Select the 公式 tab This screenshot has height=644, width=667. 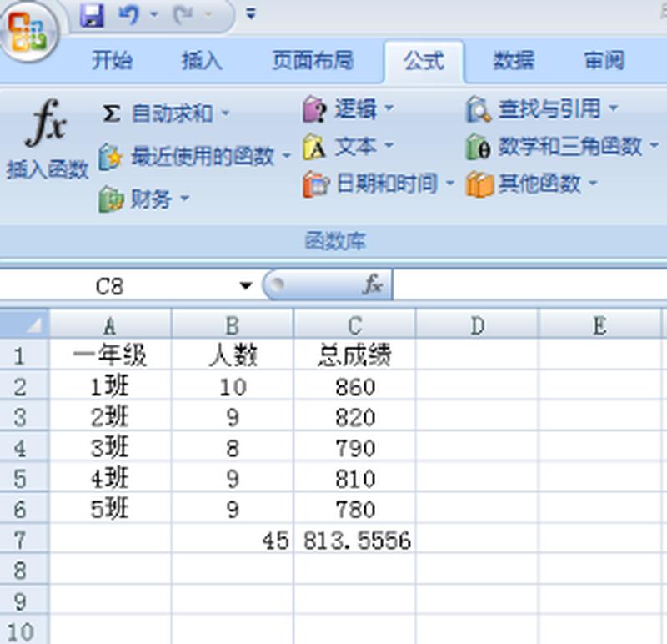424,61
